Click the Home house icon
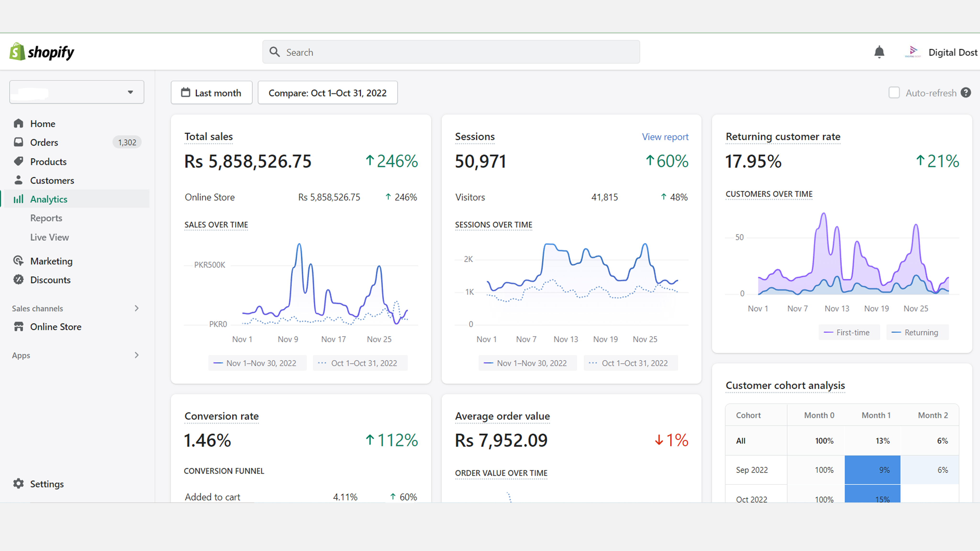Viewport: 980px width, 551px height. 18,123
